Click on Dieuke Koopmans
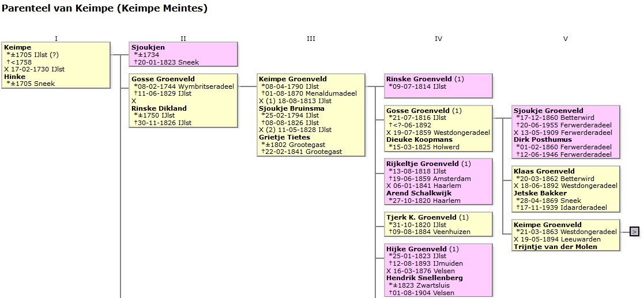The height and width of the screenshot is (298, 644). click(418, 140)
